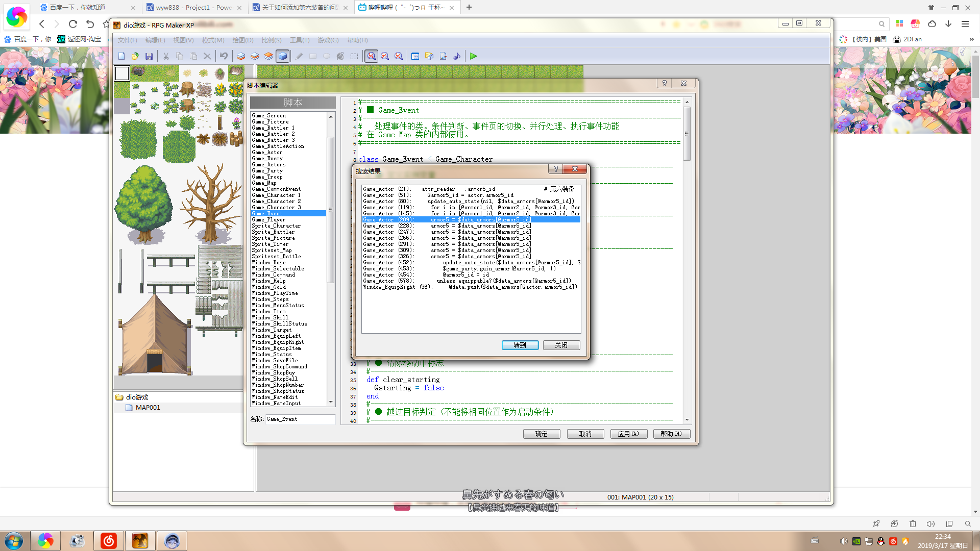Viewport: 980px width, 551px height.
Task: Click 关闭 button in search results
Action: pyautogui.click(x=561, y=345)
